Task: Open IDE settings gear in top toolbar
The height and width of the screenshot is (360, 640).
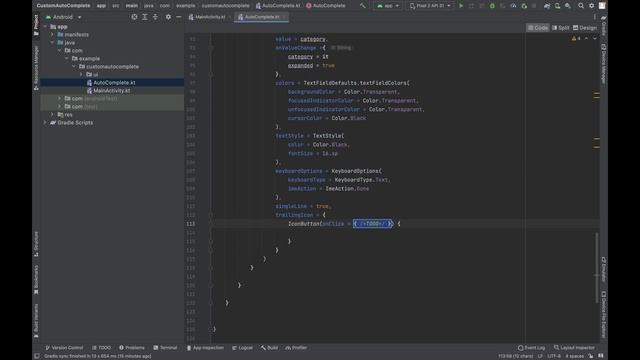Action: [x=591, y=6]
